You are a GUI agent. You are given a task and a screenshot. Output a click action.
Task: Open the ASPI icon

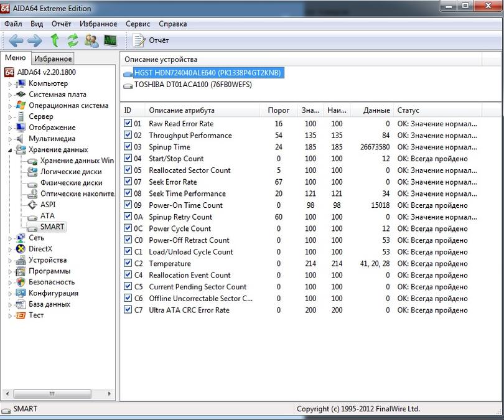[x=32, y=205]
